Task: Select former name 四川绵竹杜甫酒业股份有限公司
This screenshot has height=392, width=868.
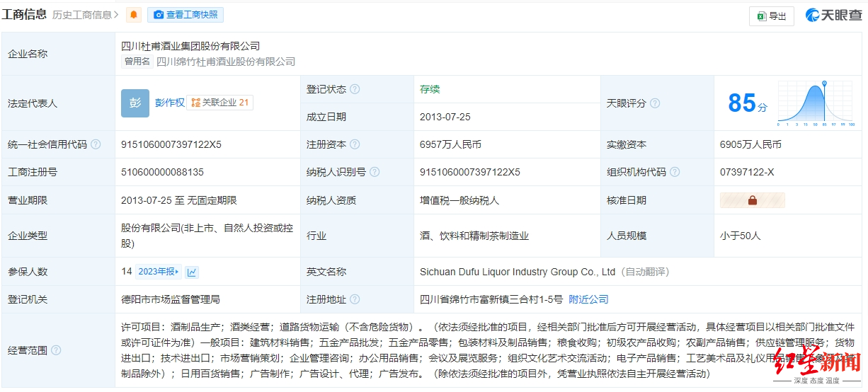Action: point(226,62)
